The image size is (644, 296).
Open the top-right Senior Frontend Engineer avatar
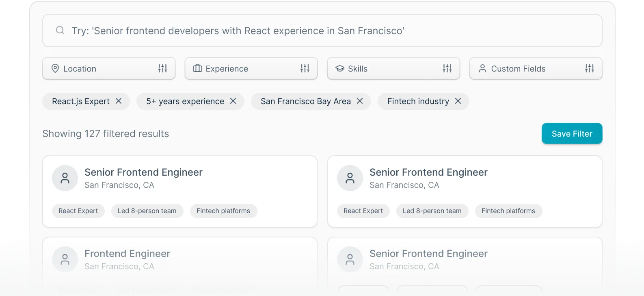point(350,178)
